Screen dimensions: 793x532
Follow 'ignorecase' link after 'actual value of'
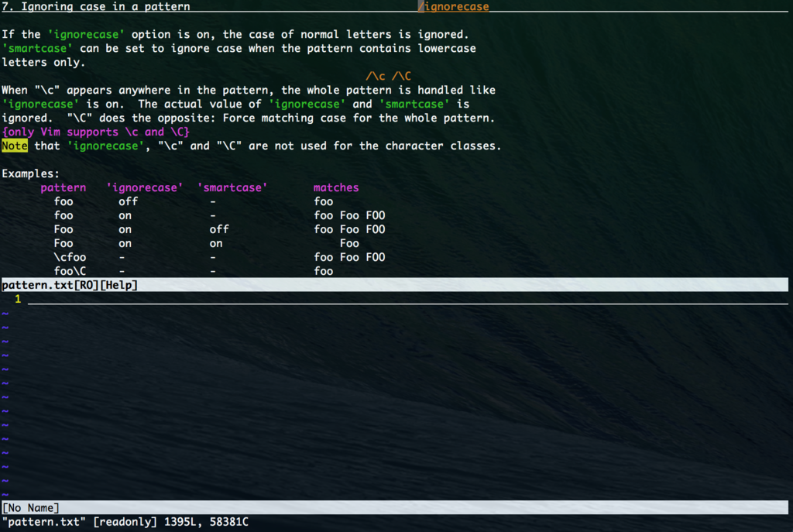click(x=307, y=105)
